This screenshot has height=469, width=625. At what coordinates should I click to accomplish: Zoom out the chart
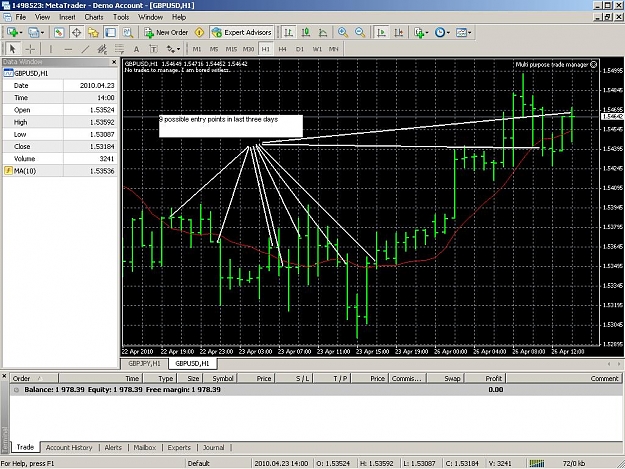tap(360, 33)
